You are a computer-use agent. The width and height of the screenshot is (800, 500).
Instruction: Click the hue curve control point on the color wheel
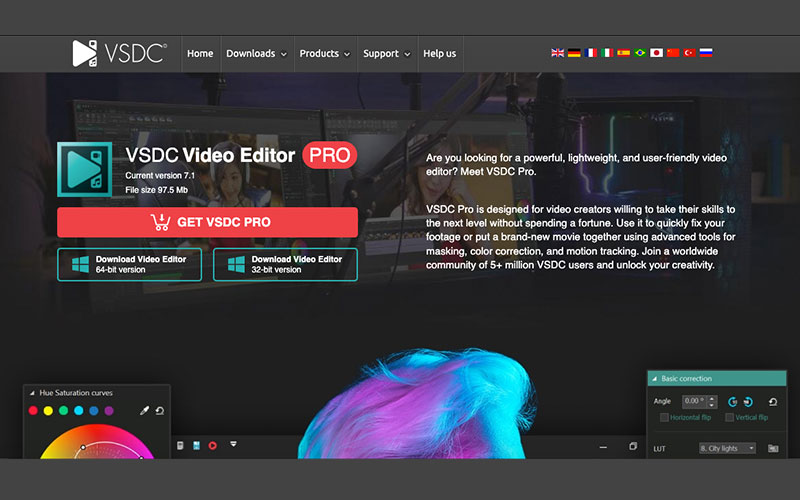tap(83, 447)
